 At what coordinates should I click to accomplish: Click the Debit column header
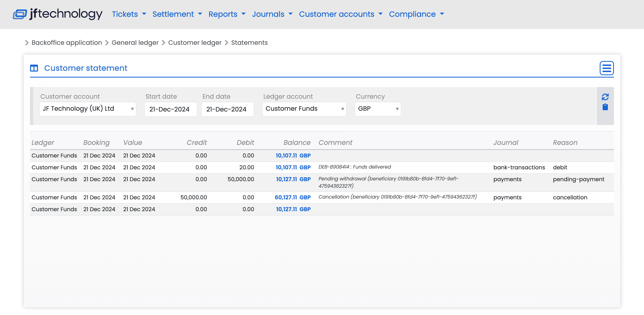click(245, 142)
